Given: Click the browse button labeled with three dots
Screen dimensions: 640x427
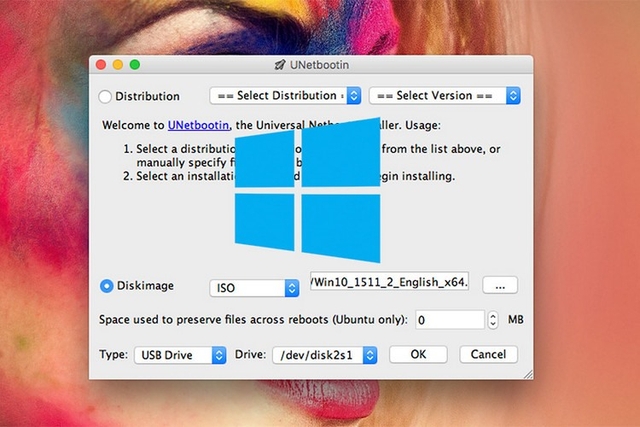Looking at the screenshot, I should [500, 285].
